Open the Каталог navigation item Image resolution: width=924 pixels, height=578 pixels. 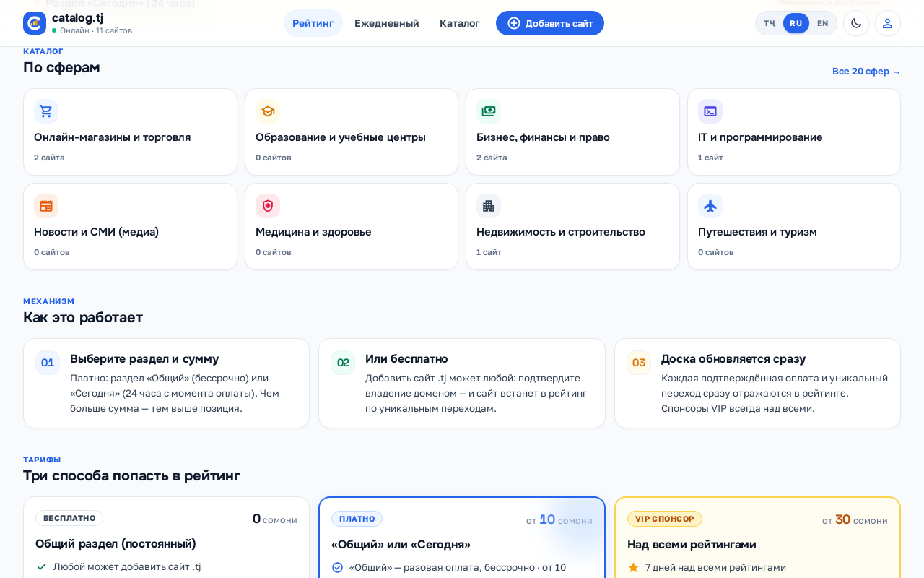pyautogui.click(x=460, y=23)
